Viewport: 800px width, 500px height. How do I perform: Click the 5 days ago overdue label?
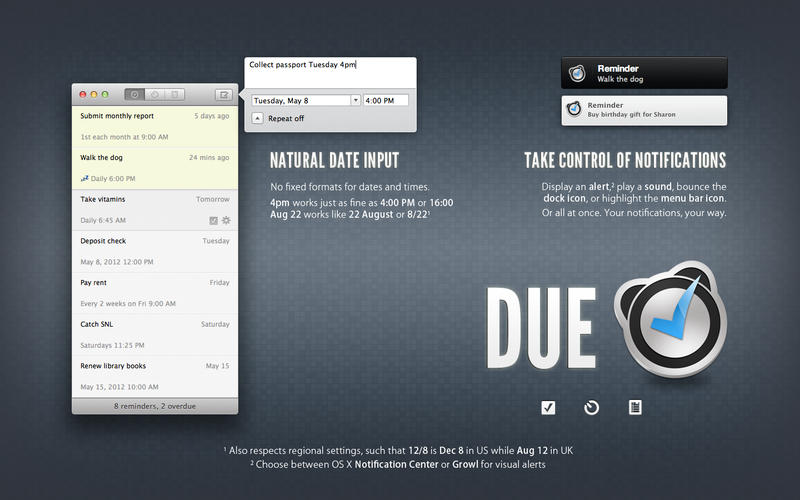point(212,116)
